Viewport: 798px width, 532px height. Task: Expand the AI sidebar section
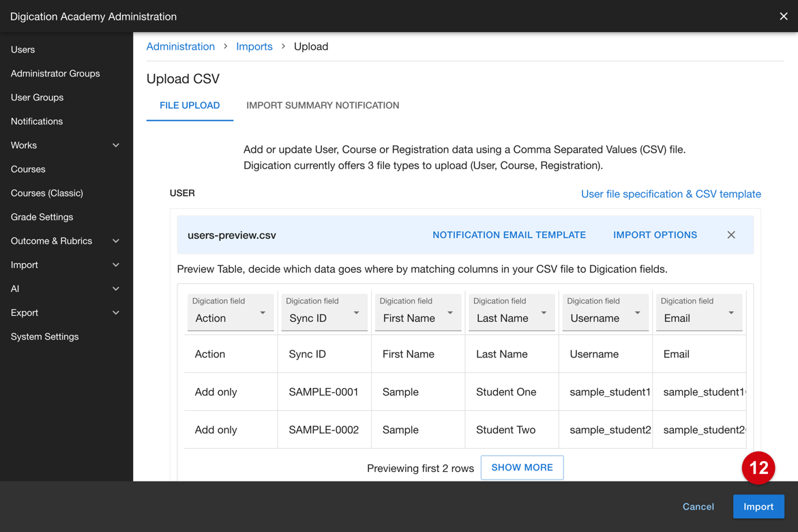click(66, 289)
